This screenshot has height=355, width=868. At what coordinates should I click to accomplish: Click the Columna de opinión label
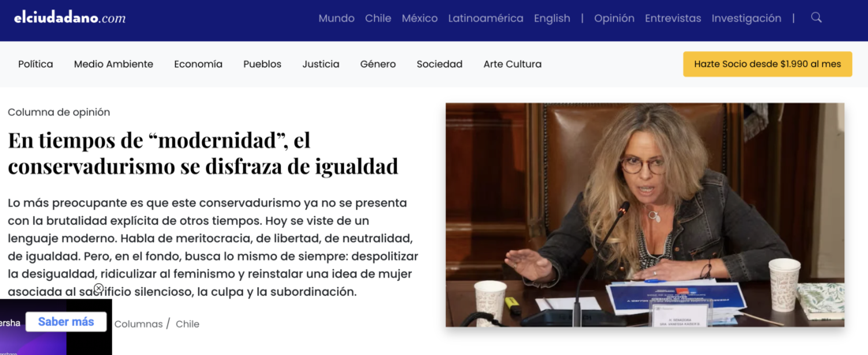58,113
